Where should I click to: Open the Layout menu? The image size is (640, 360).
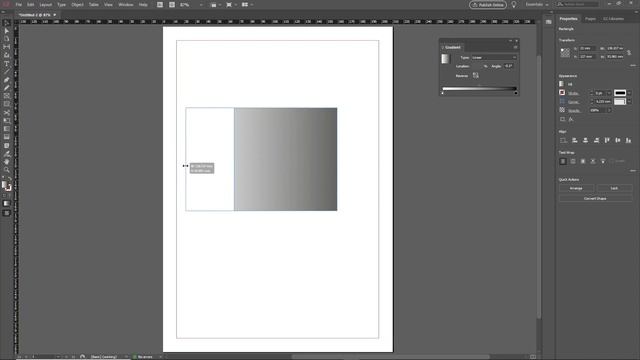pos(45,5)
